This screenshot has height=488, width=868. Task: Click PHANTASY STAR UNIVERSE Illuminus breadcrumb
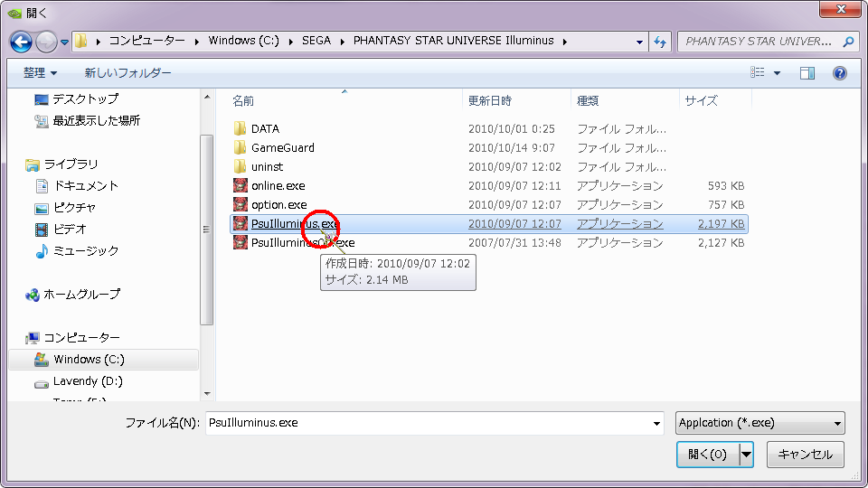453,41
